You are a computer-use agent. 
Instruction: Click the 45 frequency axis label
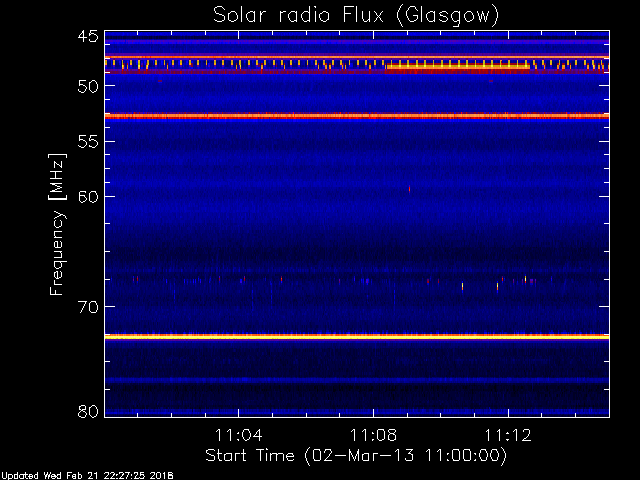(x=88, y=37)
